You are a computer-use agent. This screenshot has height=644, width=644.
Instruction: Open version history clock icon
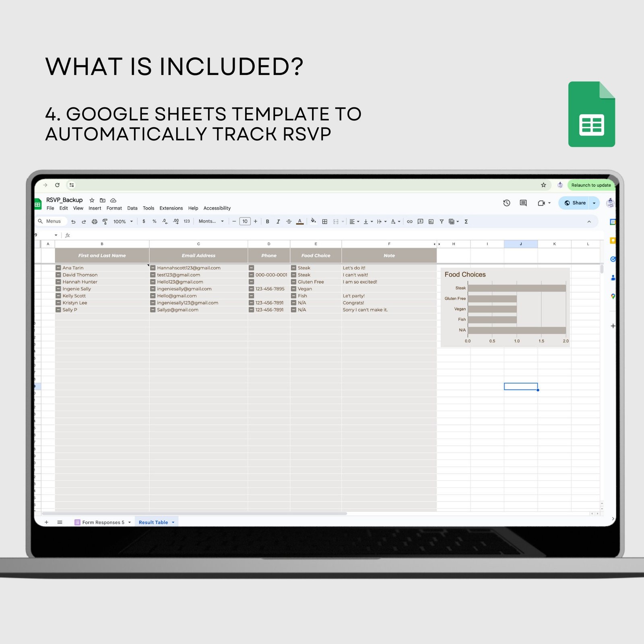point(507,203)
